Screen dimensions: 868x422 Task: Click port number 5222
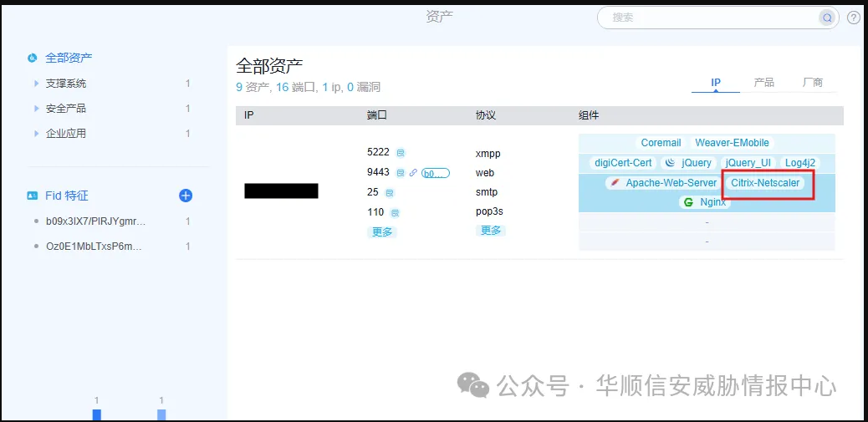pos(378,152)
